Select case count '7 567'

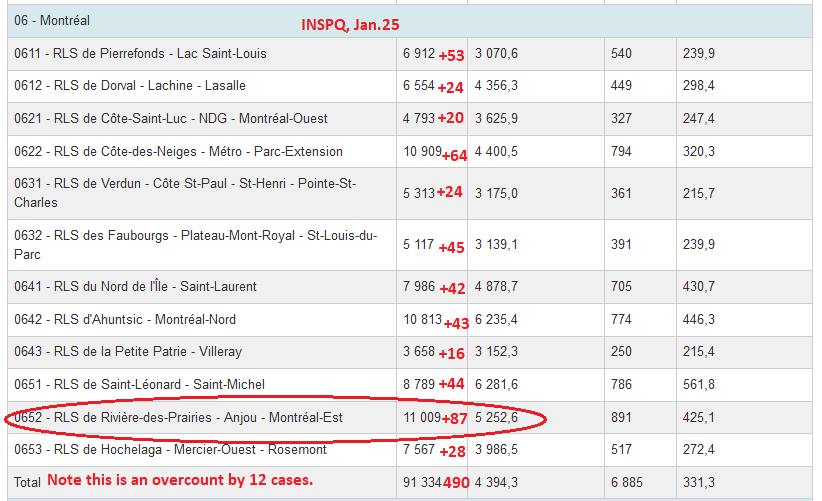419,449
